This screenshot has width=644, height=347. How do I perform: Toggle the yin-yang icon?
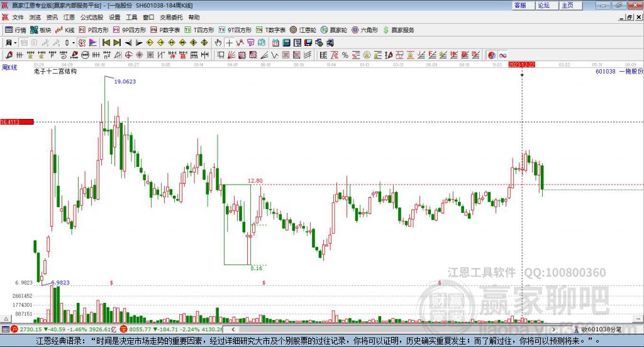(492, 55)
